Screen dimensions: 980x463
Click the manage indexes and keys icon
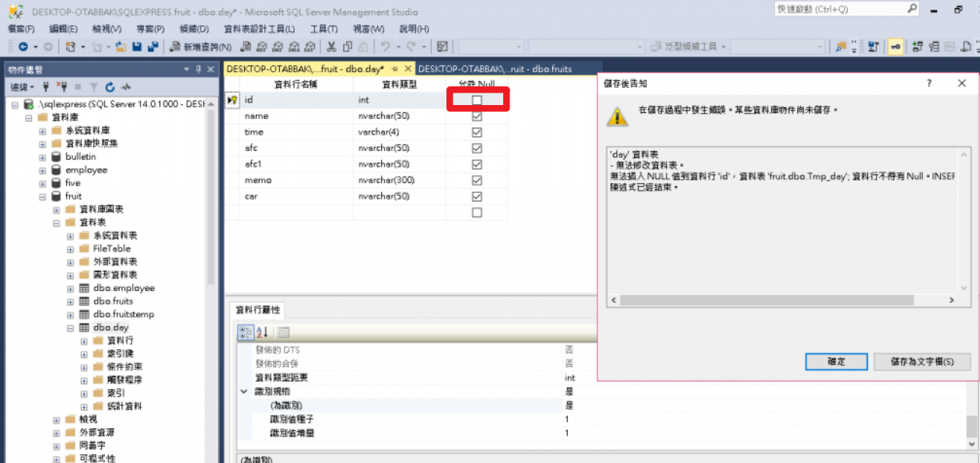[x=934, y=47]
